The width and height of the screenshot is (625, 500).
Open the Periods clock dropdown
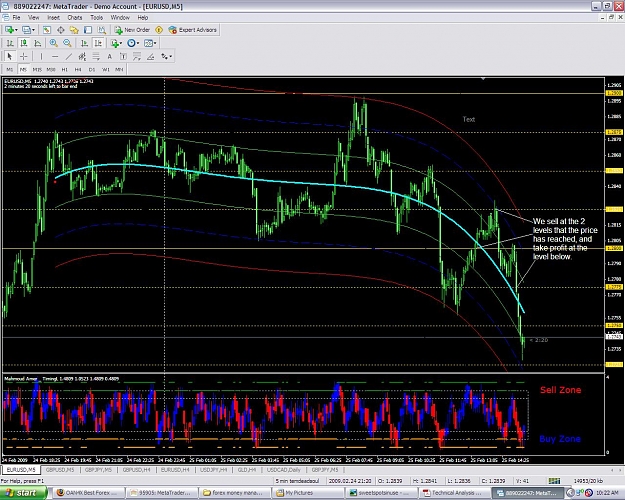(x=134, y=43)
